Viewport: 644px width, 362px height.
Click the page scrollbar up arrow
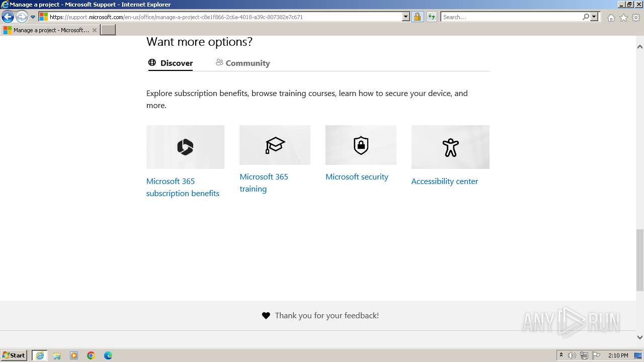[x=640, y=46]
